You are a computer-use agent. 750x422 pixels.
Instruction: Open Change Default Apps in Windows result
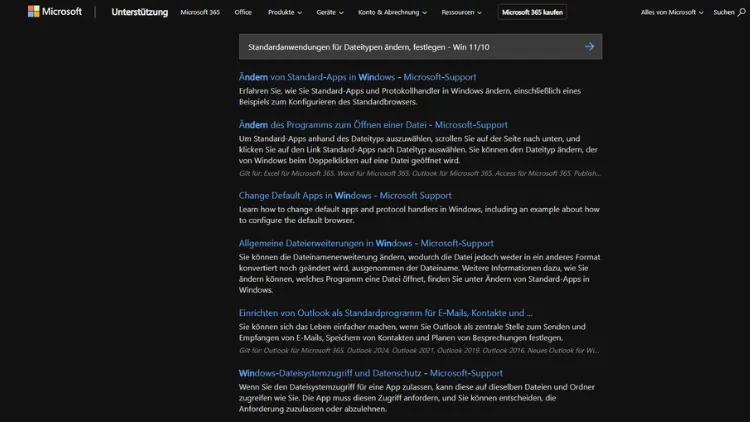[x=345, y=195]
